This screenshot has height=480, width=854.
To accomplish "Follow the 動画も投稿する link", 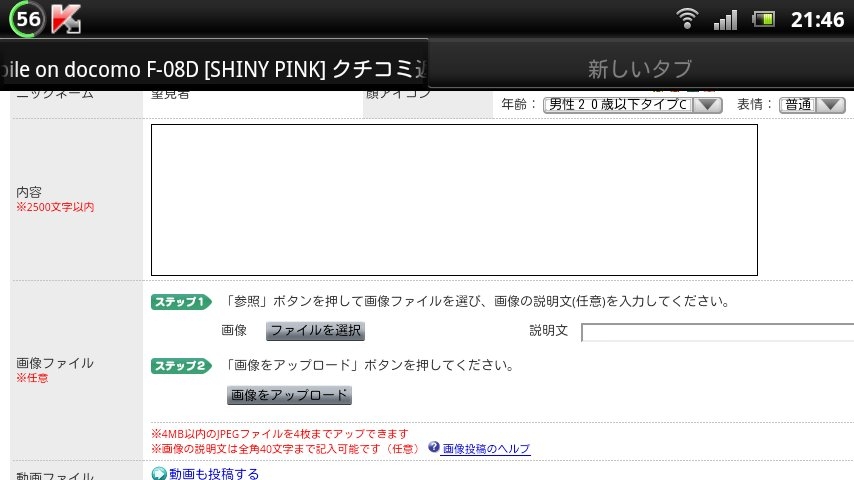I will pos(214,473).
